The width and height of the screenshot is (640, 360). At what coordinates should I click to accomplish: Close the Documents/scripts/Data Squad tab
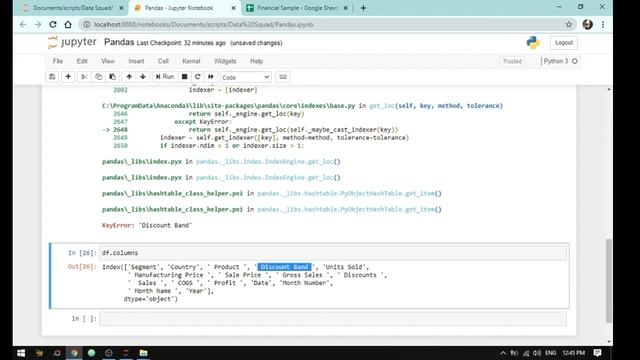point(122,8)
